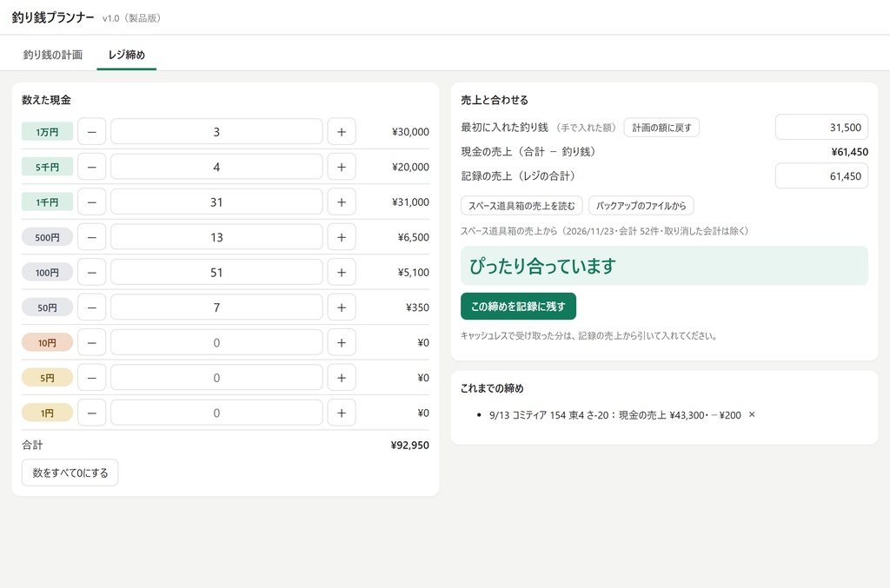The height and width of the screenshot is (588, 890).
Task: Increase the 5円 count with plus
Action: (x=342, y=378)
